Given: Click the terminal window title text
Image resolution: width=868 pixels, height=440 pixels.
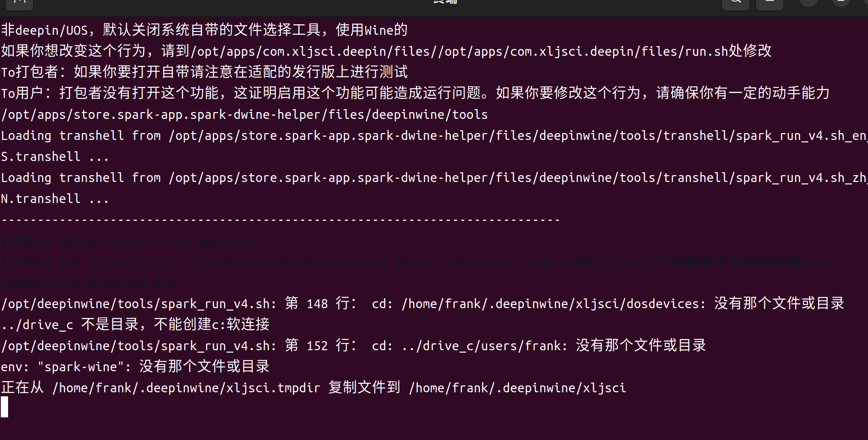Looking at the screenshot, I should [x=445, y=2].
